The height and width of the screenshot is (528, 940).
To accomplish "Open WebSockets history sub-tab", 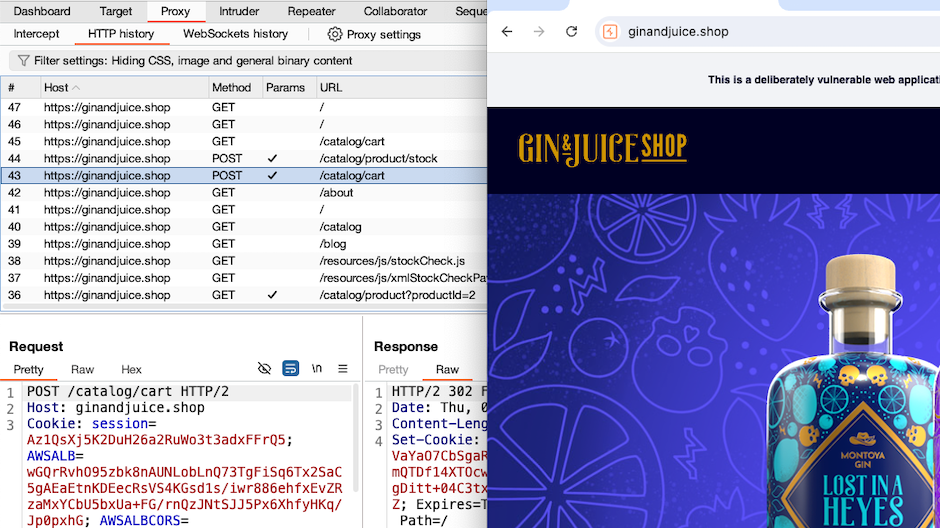I will 236,34.
